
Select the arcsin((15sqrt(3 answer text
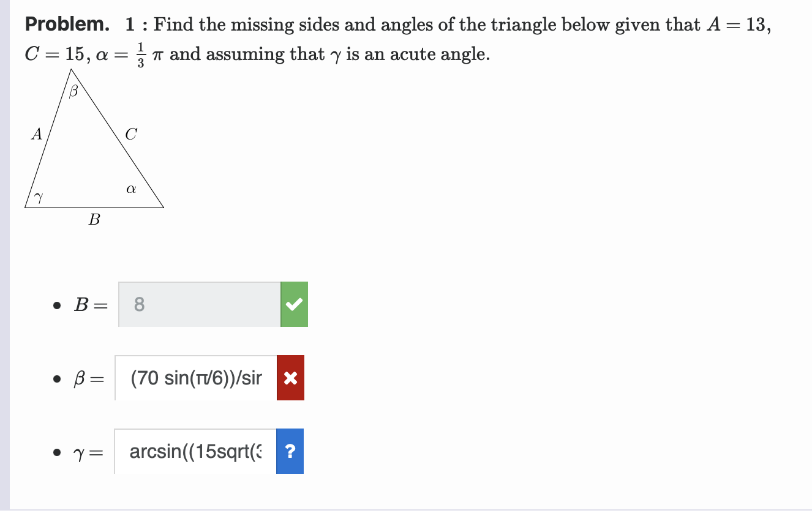click(193, 451)
